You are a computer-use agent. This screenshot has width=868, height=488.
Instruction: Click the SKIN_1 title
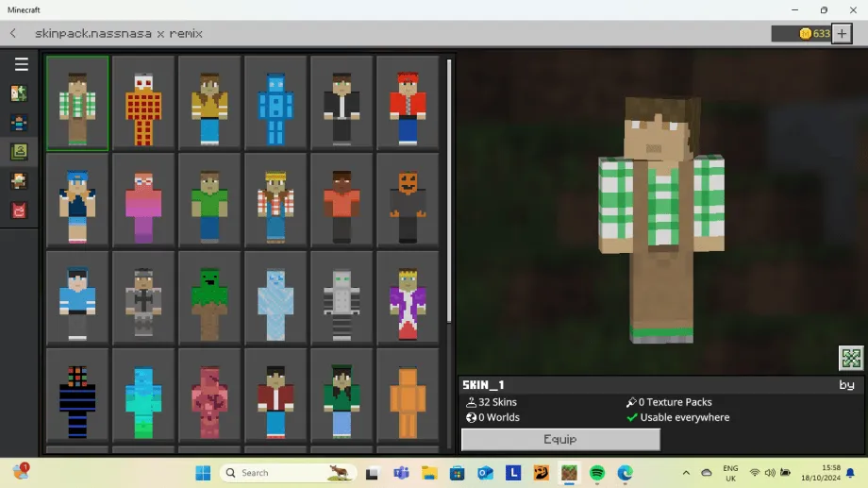coord(483,385)
